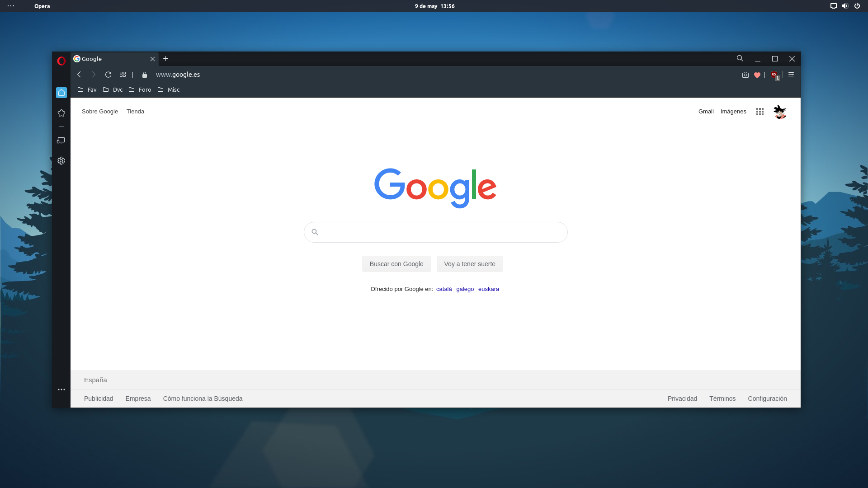Open the Tienda link

135,112
